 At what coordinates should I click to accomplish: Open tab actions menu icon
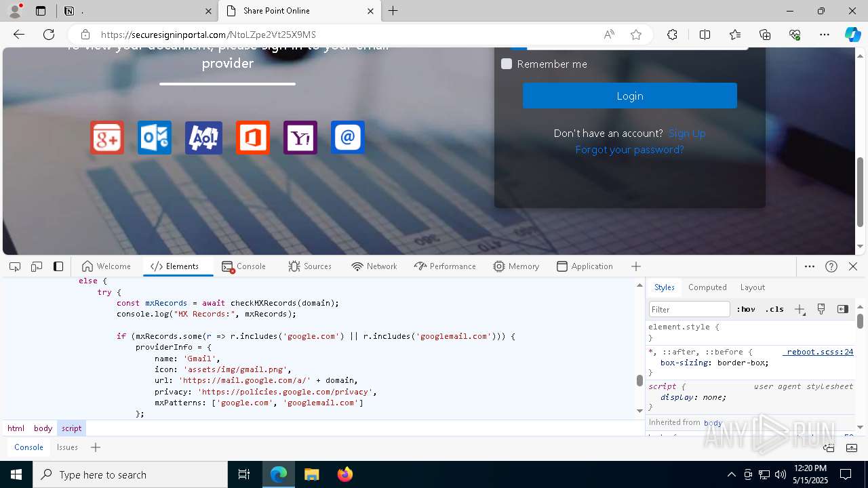click(x=41, y=11)
